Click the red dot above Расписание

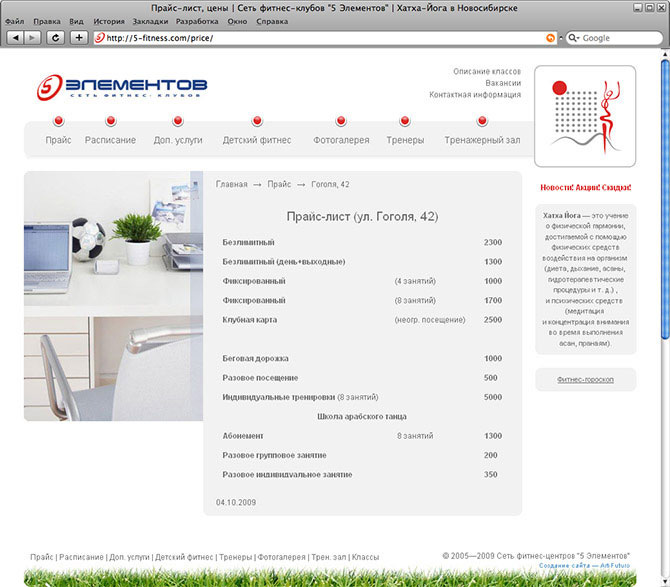pyautogui.click(x=111, y=121)
